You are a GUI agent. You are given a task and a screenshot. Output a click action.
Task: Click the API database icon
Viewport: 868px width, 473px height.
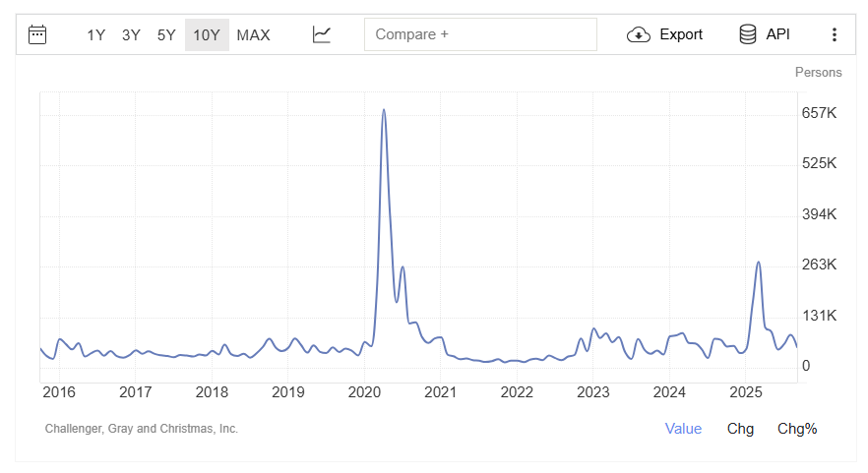tap(748, 34)
